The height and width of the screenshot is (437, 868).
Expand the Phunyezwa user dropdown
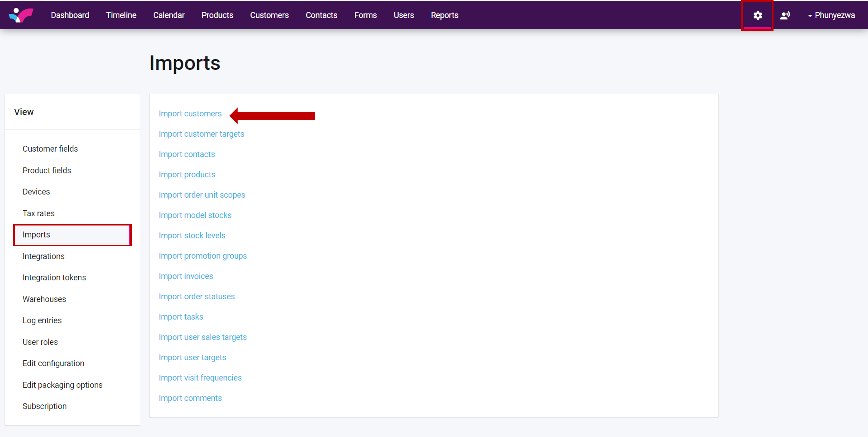point(831,16)
